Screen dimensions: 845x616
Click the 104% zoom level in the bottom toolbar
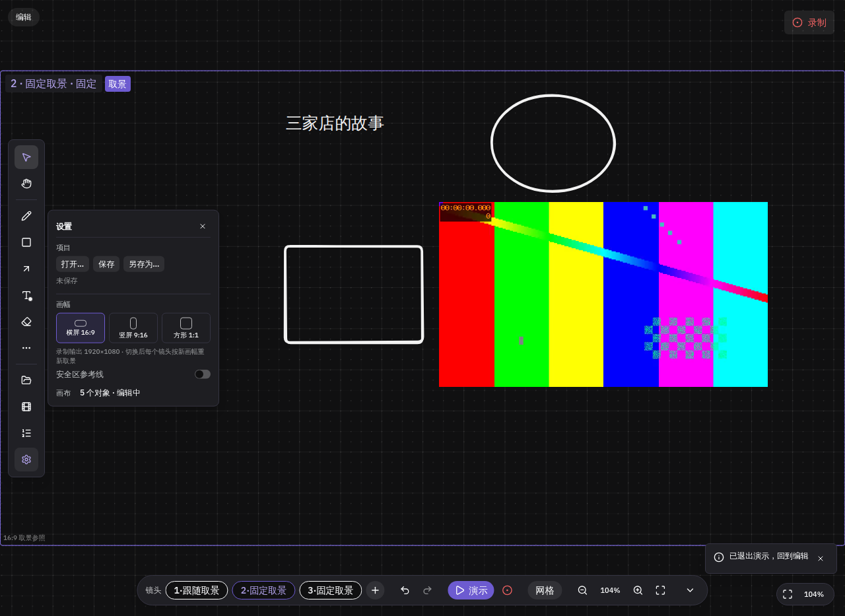610,590
